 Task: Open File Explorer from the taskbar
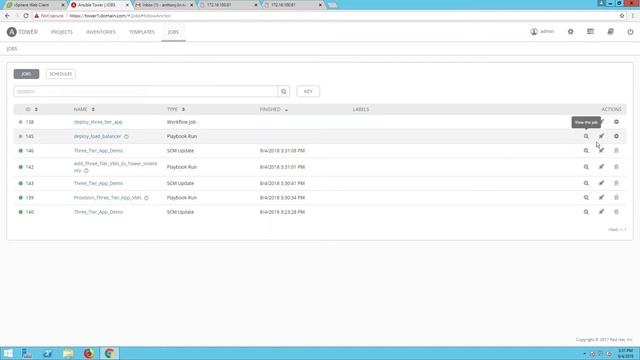(68, 353)
